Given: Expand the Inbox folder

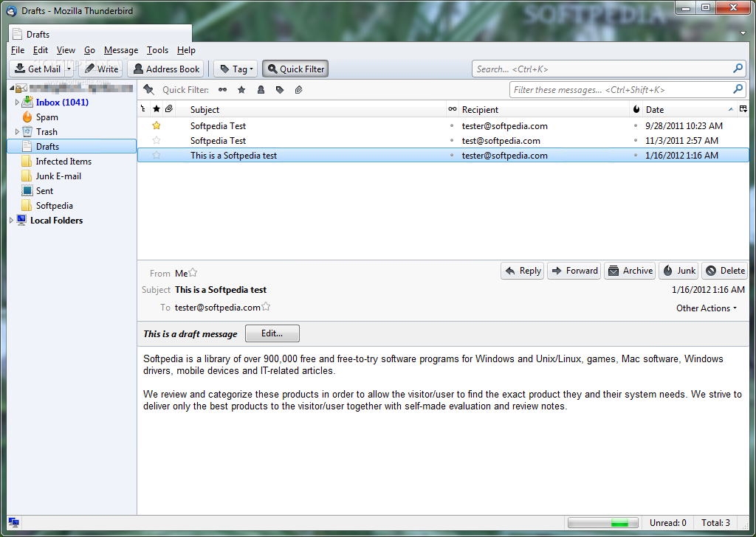Looking at the screenshot, I should coord(17,102).
